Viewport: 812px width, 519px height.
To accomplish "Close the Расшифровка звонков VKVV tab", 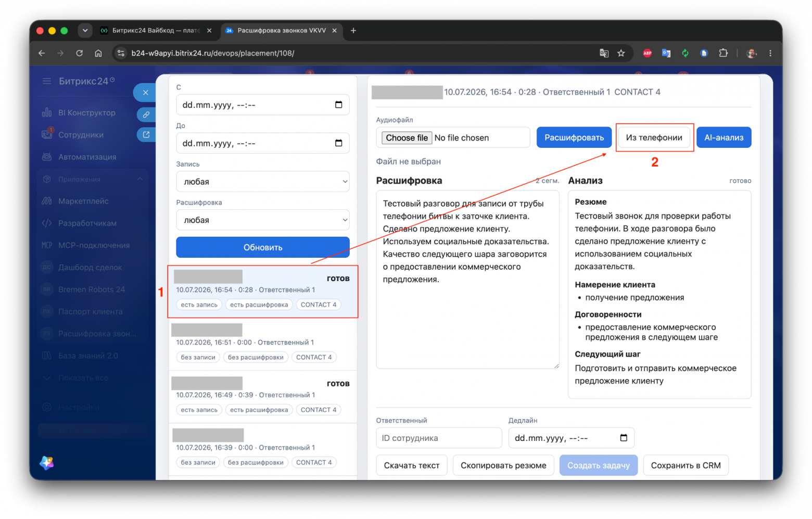I will tap(334, 31).
